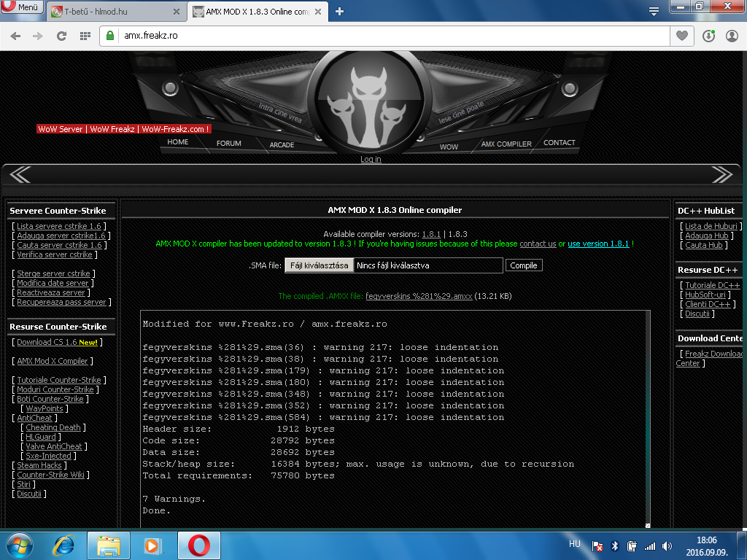Open Counter-Strike Wiki link
The height and width of the screenshot is (560, 747).
50,475
